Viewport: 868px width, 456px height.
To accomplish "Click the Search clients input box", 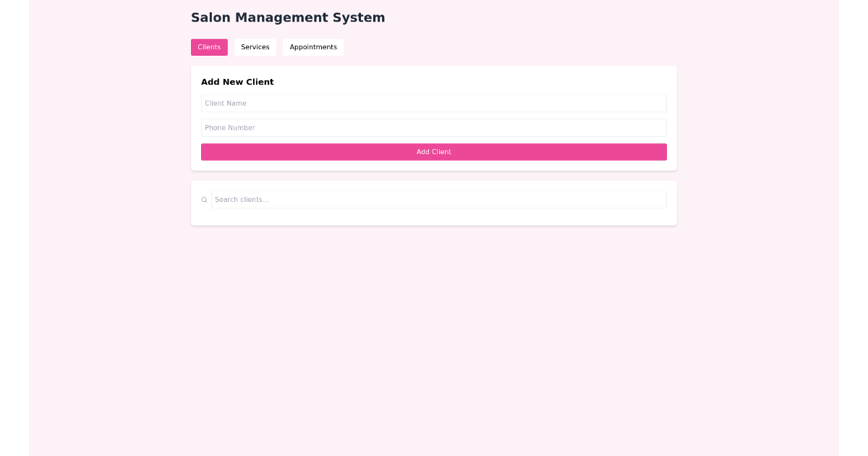I will 439,199.
